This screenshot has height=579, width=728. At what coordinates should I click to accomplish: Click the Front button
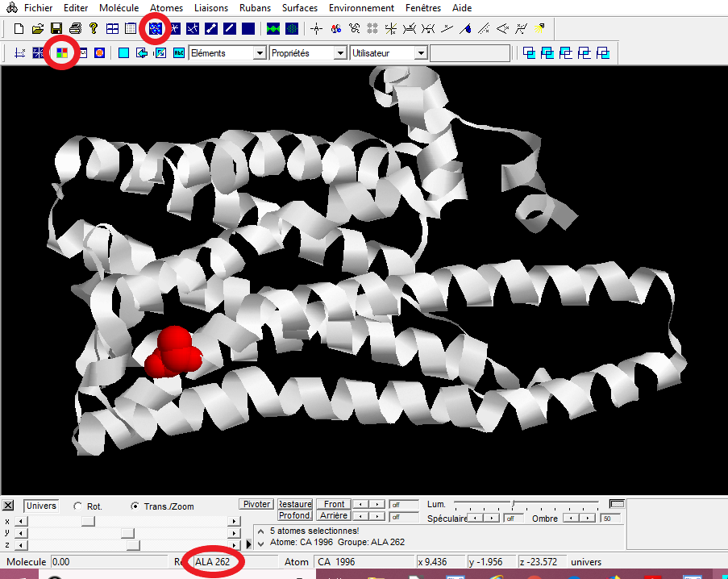334,504
